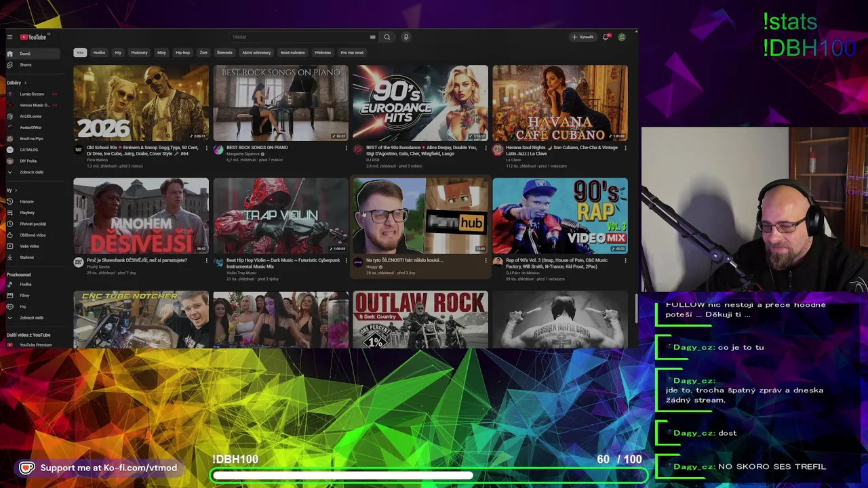Open more options for Shawshank DĚSIVĚJŠÍ video

point(206,260)
